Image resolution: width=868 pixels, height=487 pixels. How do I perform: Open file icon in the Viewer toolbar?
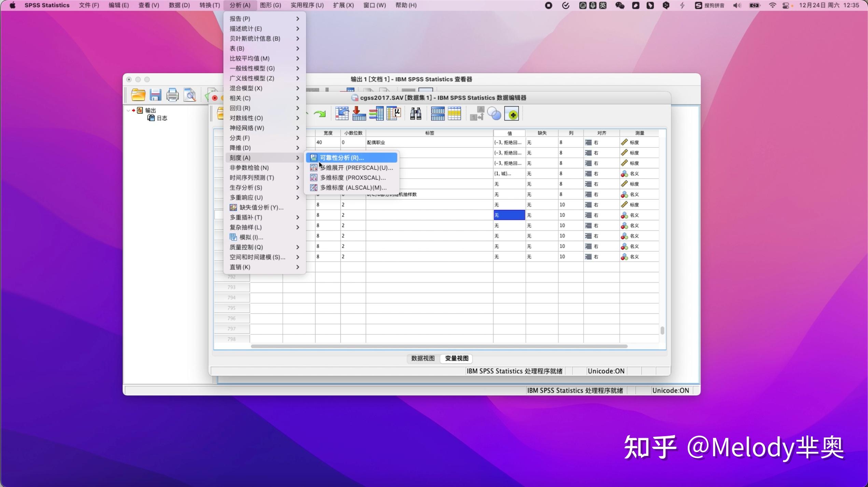[x=138, y=95]
